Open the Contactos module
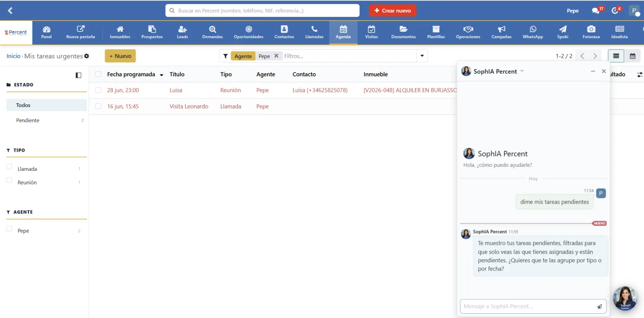The image size is (644, 318). point(284,32)
